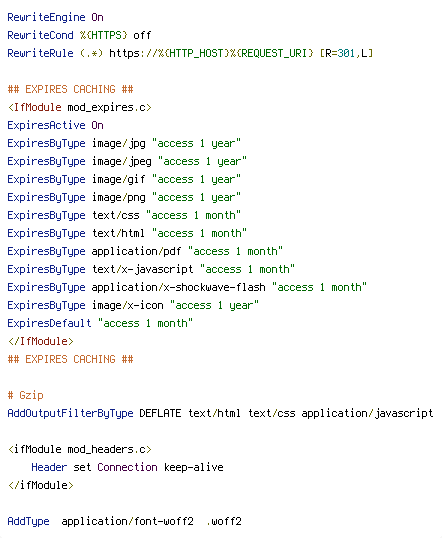
Task: Click the # Gzip comment
Action: [x=26, y=395]
